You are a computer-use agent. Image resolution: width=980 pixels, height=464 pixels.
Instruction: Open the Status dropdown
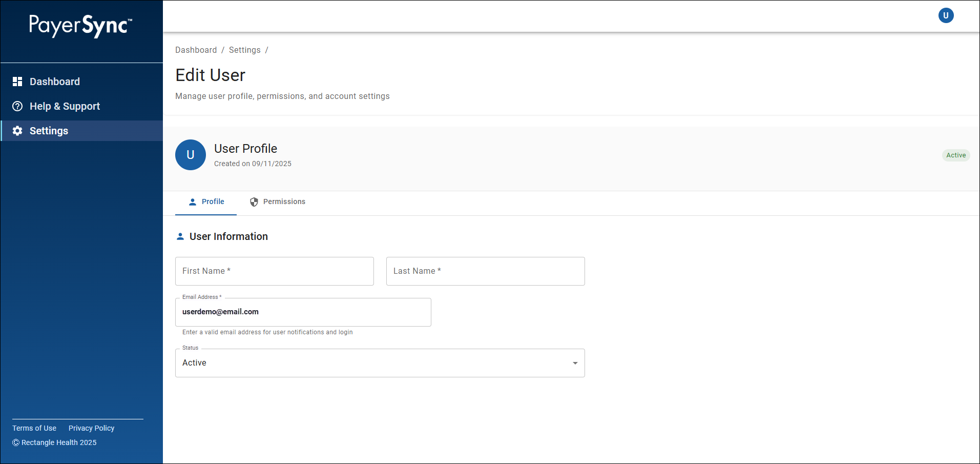[x=379, y=362]
